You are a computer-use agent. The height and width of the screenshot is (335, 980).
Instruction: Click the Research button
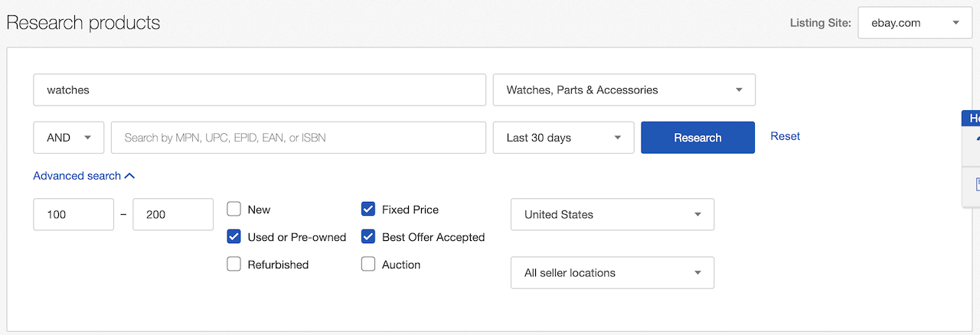tap(697, 138)
